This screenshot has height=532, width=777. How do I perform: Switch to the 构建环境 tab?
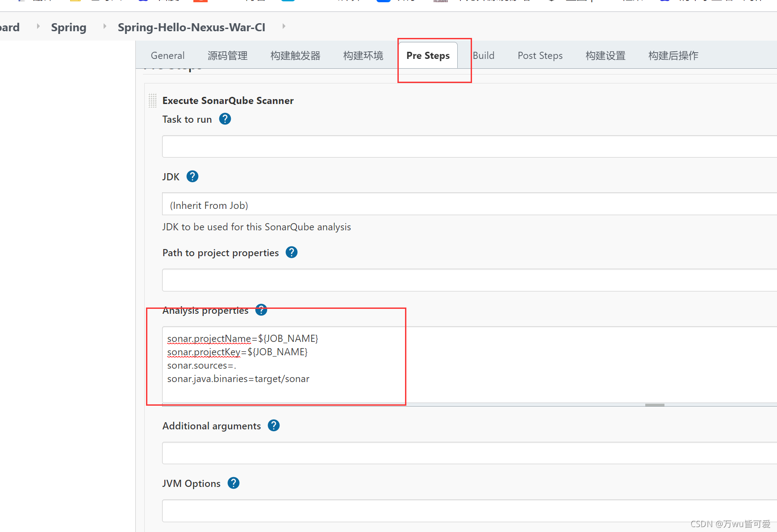click(363, 55)
